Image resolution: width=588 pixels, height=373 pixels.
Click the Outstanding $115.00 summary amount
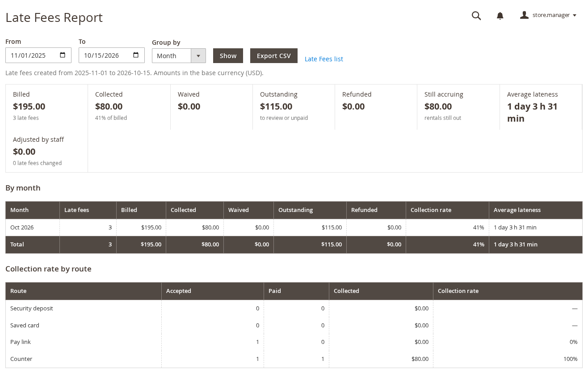pos(276,106)
